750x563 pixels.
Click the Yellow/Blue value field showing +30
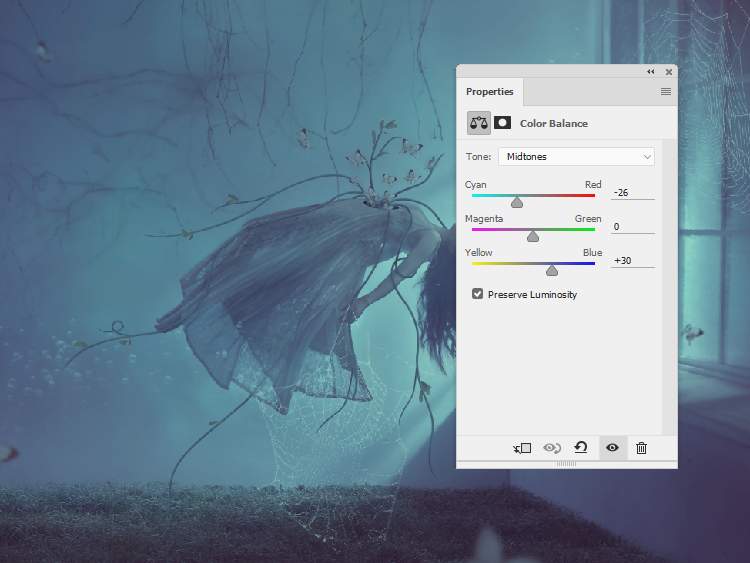pyautogui.click(x=632, y=260)
